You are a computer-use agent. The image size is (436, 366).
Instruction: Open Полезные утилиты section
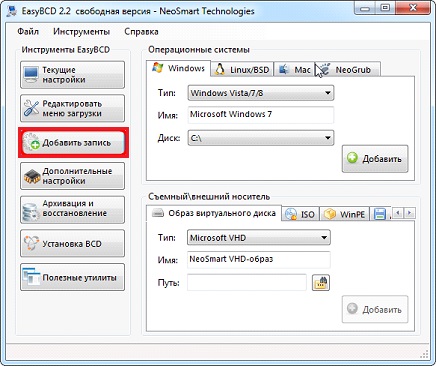tap(72, 277)
